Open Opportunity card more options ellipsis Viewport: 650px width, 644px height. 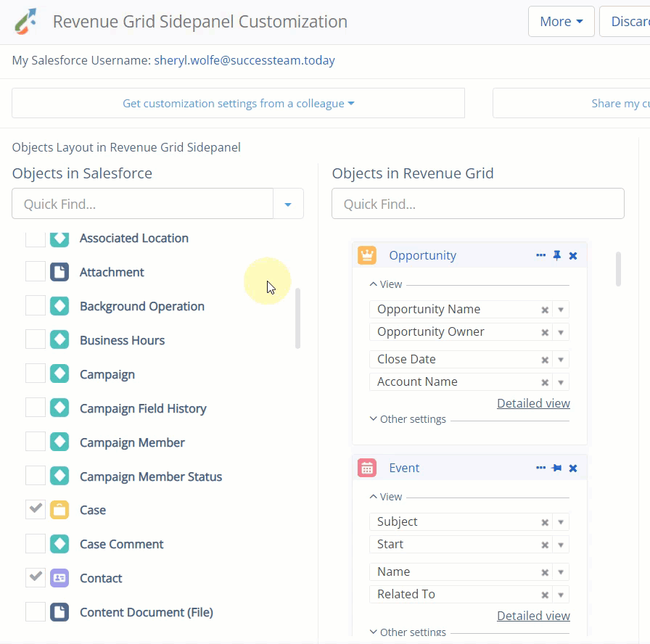(540, 255)
